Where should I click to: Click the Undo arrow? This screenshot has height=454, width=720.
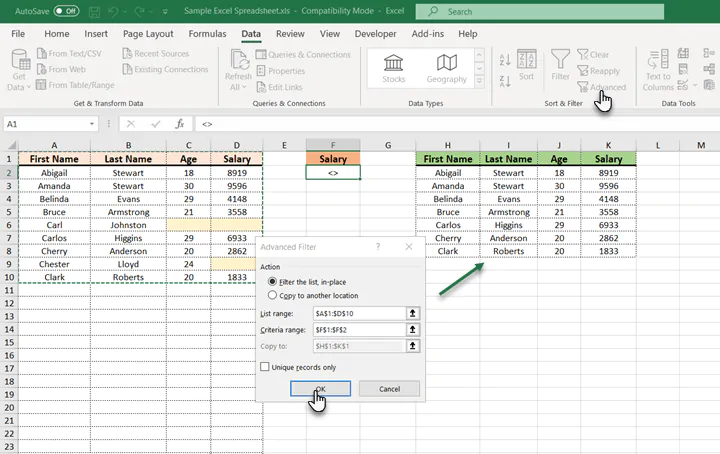point(113,11)
